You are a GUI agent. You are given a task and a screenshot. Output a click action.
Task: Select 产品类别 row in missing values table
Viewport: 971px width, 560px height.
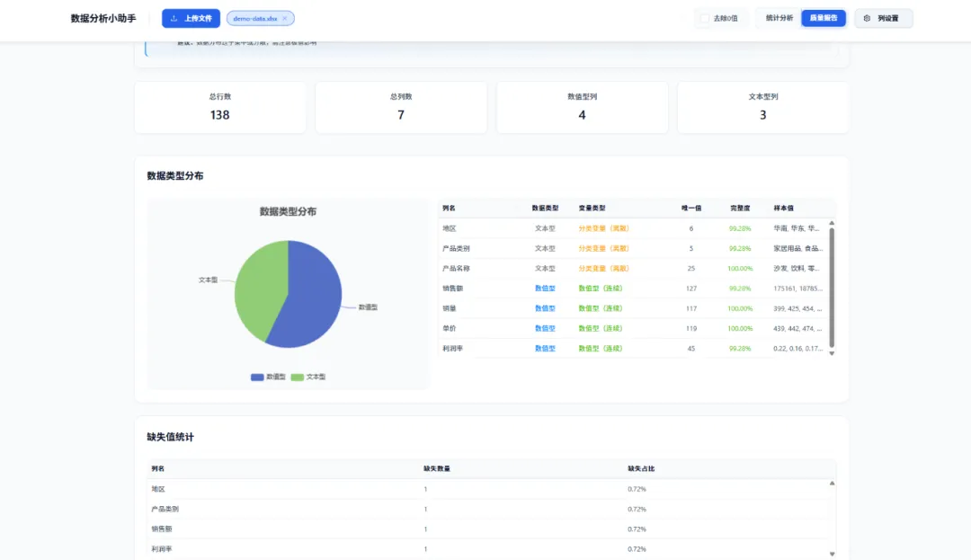(x=488, y=510)
